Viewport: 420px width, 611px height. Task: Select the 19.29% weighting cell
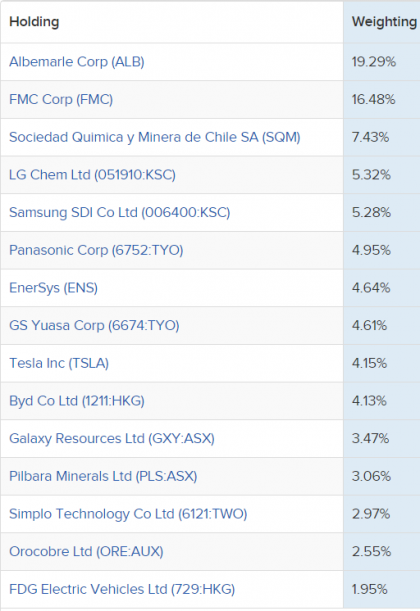[381, 62]
